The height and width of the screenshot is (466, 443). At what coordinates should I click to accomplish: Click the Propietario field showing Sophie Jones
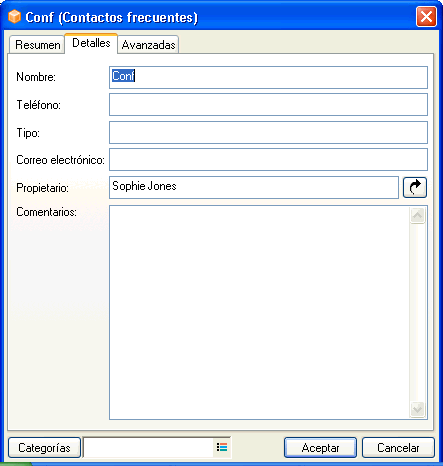point(254,187)
